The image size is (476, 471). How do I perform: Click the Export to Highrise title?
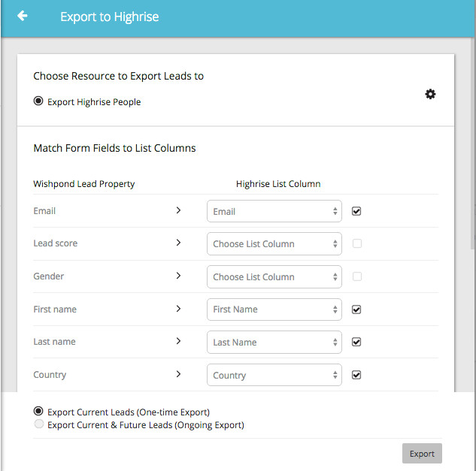(x=109, y=17)
